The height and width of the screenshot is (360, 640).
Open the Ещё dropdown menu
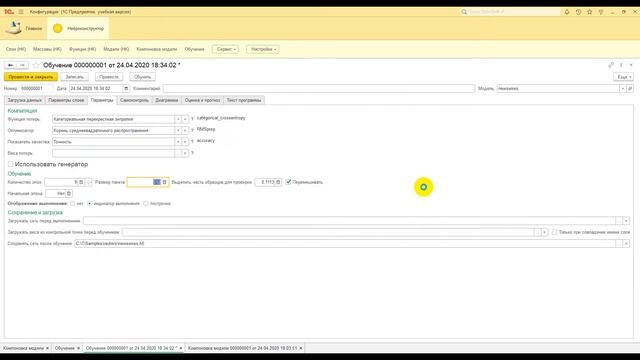tap(623, 77)
